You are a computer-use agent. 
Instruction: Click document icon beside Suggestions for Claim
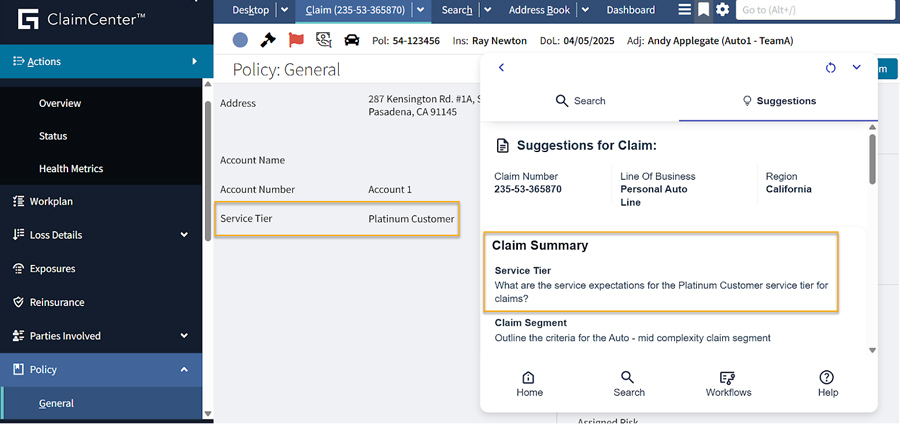(x=502, y=146)
